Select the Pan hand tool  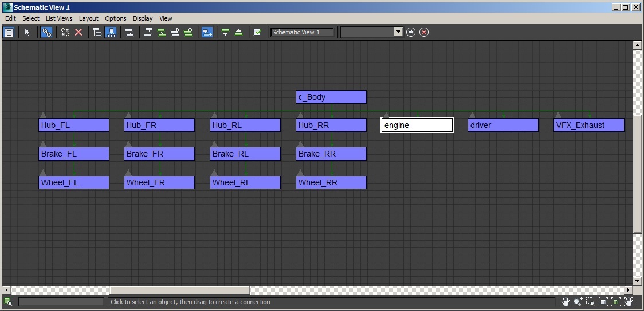click(566, 302)
